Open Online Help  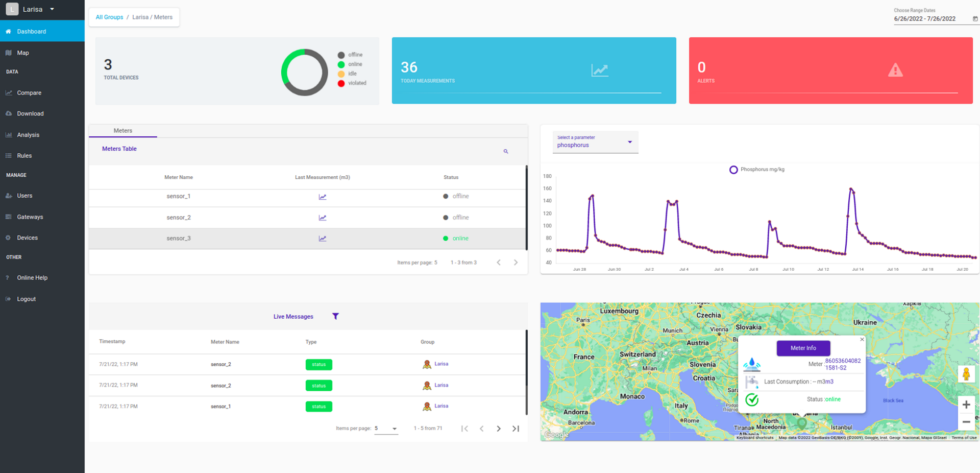(x=42, y=278)
